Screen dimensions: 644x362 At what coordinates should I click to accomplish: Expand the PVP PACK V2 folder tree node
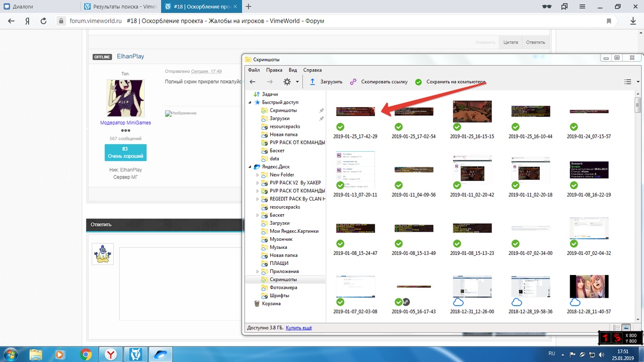pos(258,183)
